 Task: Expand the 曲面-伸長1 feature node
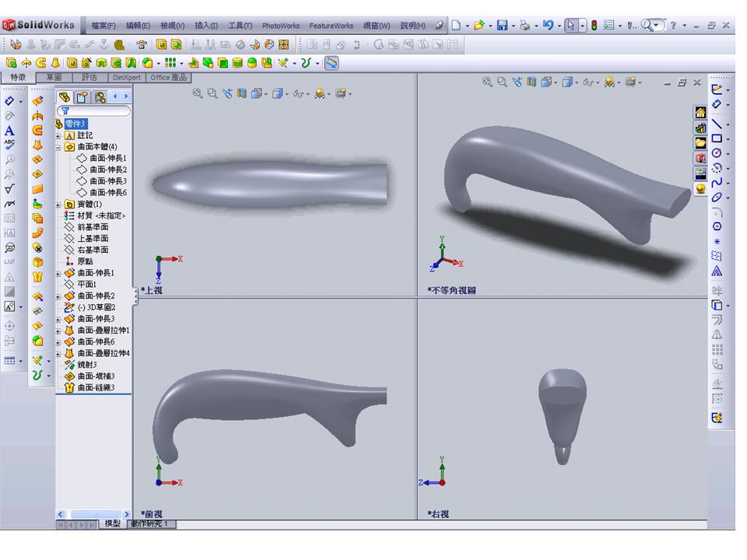[x=58, y=273]
